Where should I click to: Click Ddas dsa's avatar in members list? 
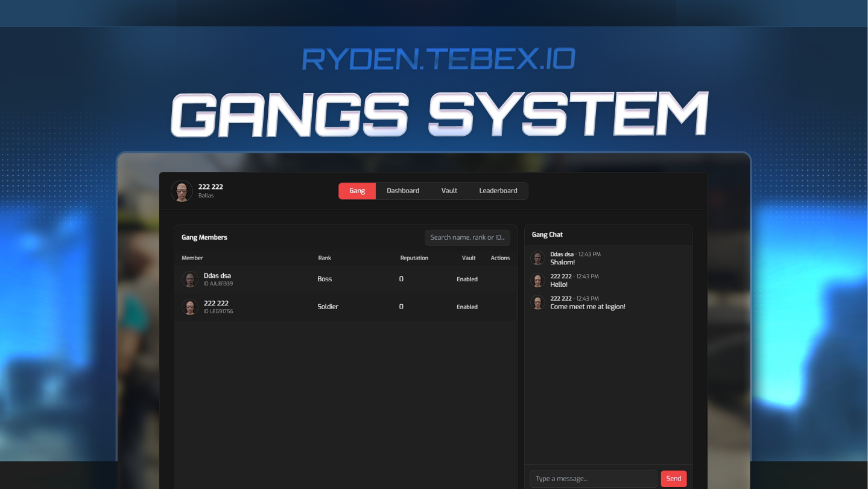point(190,280)
